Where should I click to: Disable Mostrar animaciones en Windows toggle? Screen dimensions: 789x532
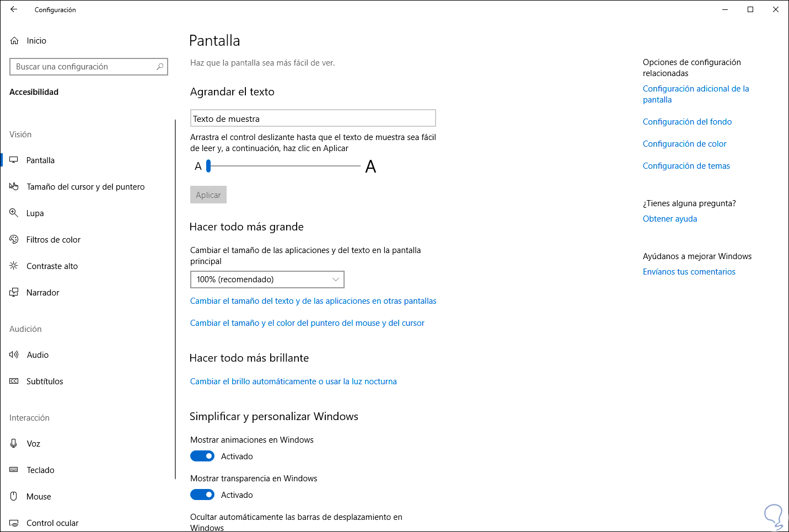pyautogui.click(x=202, y=456)
